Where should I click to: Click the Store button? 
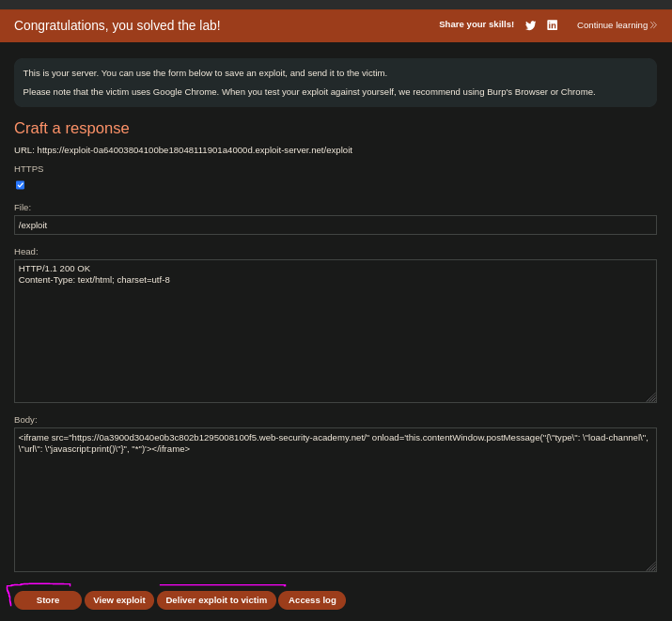click(x=48, y=600)
